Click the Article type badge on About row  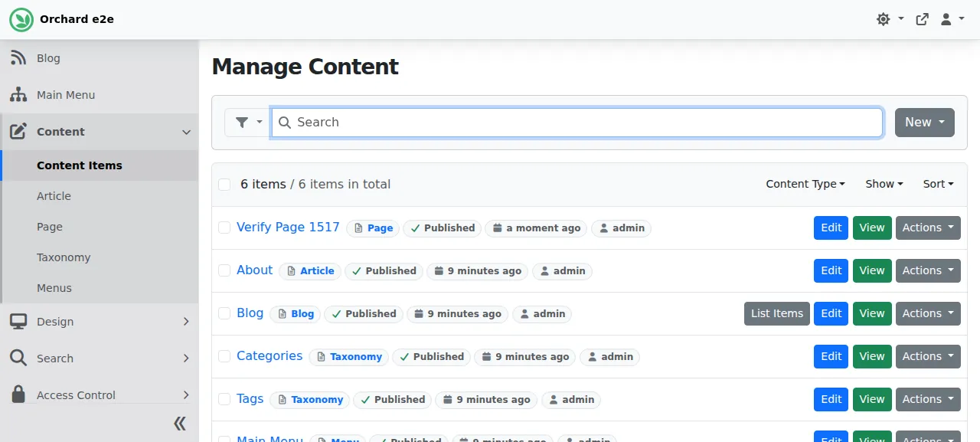tap(310, 271)
